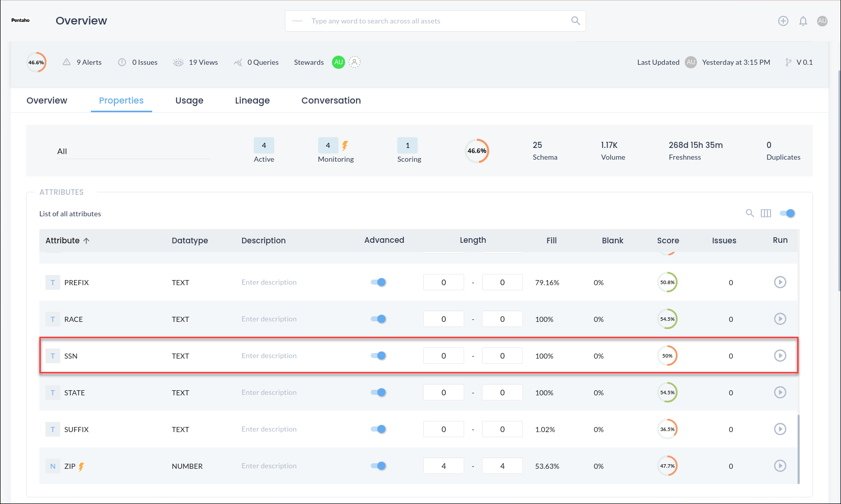Switch to the Usage tab

pos(189,100)
